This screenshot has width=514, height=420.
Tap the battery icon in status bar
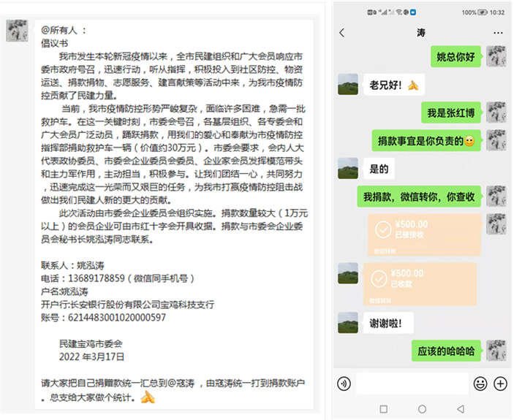pos(485,12)
